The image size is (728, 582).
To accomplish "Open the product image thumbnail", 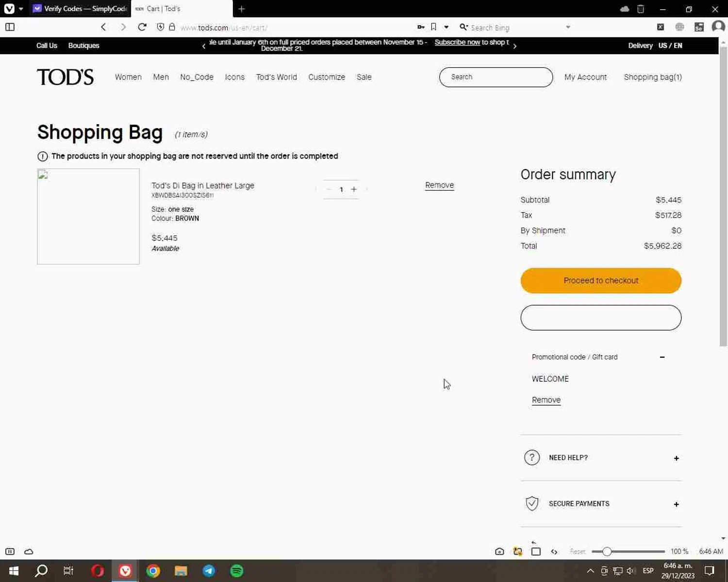I will coord(88,216).
